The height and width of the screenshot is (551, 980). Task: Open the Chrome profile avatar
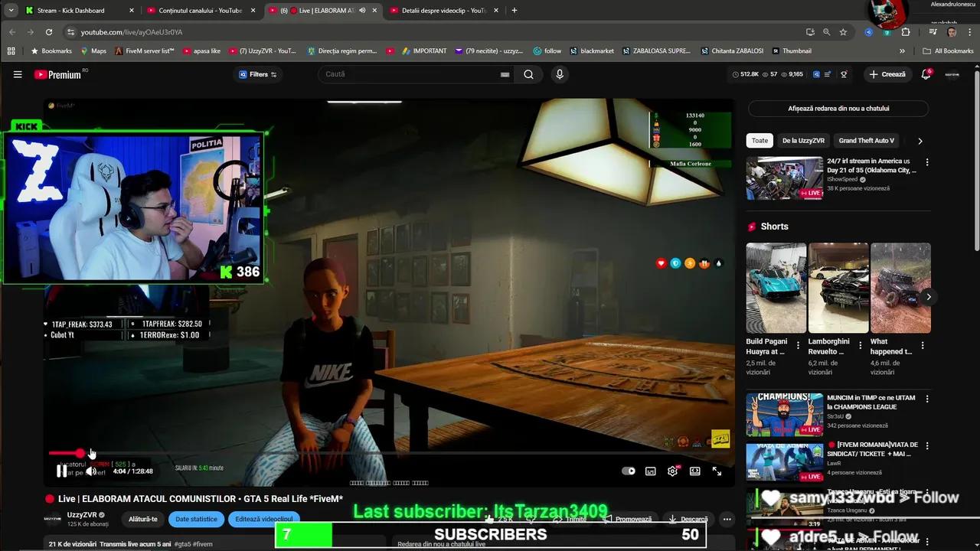[x=952, y=32]
